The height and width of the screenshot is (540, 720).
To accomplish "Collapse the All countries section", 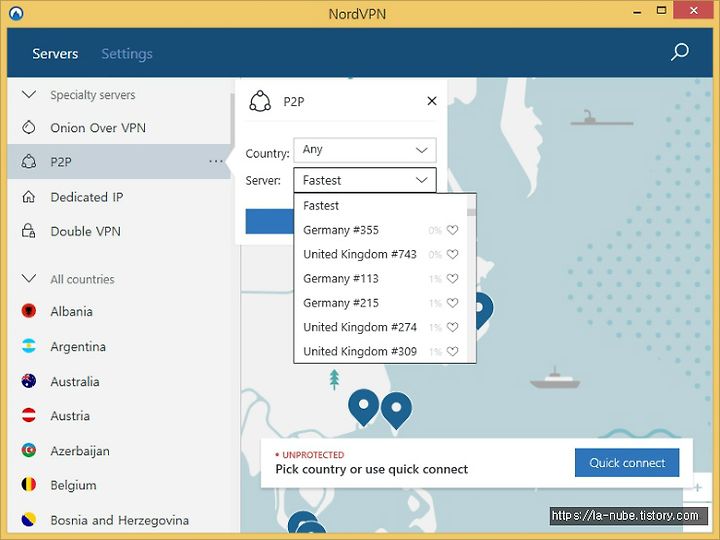I will point(29,279).
